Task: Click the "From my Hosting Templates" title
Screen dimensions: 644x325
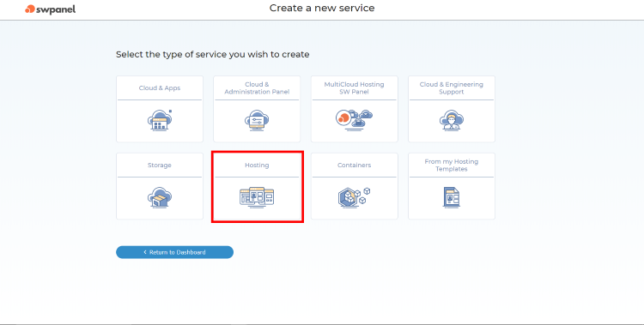Action: (x=452, y=166)
